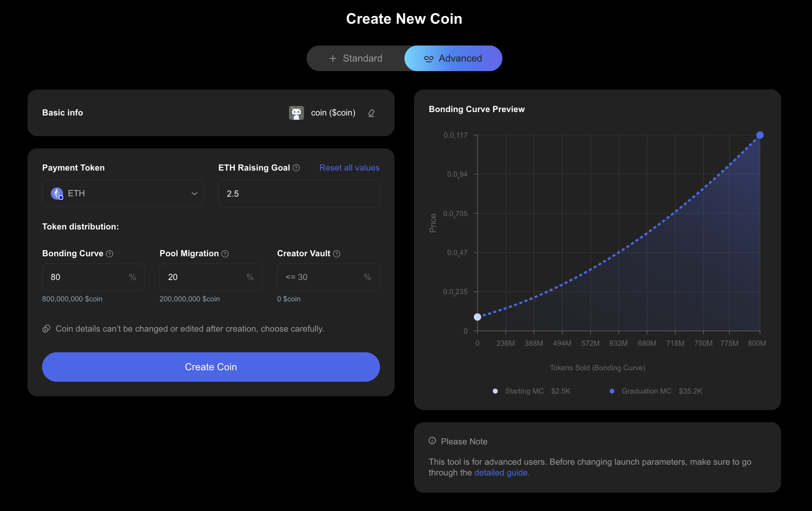The width and height of the screenshot is (812, 511).
Task: Click the Ethereum logo in Payment Token
Action: pyautogui.click(x=57, y=194)
